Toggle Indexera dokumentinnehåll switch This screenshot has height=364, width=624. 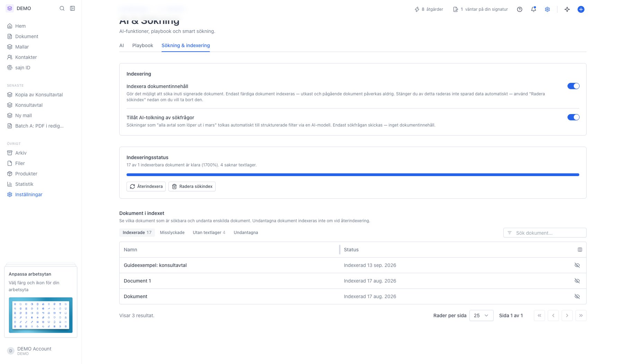coord(573,86)
